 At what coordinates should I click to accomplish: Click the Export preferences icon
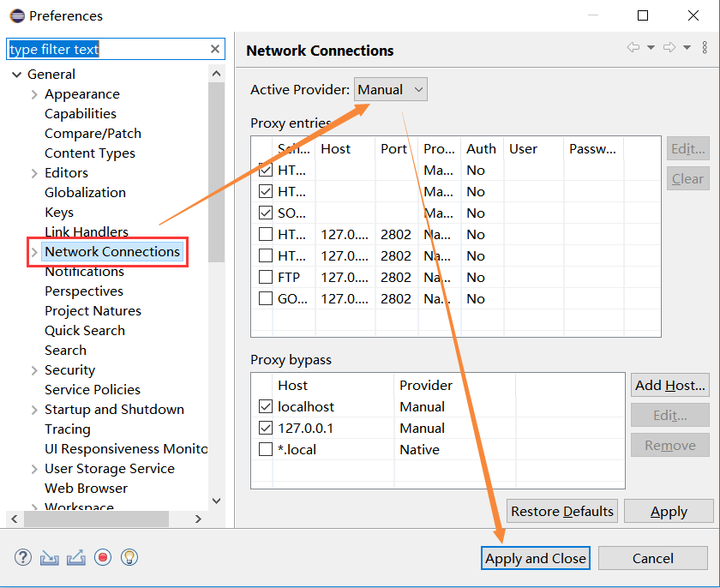(76, 557)
